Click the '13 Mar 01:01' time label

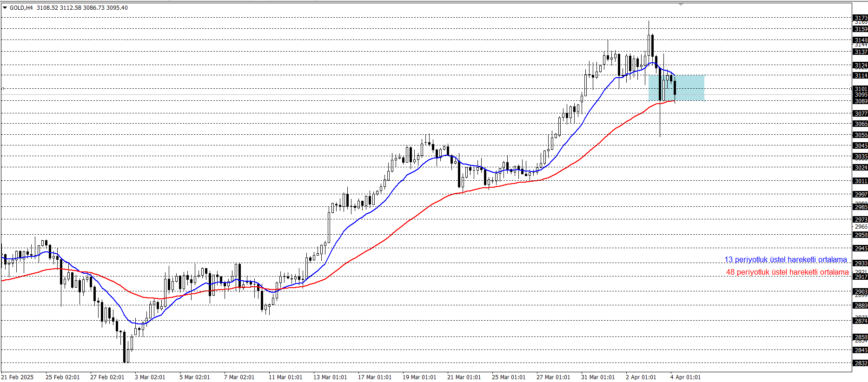(330, 377)
